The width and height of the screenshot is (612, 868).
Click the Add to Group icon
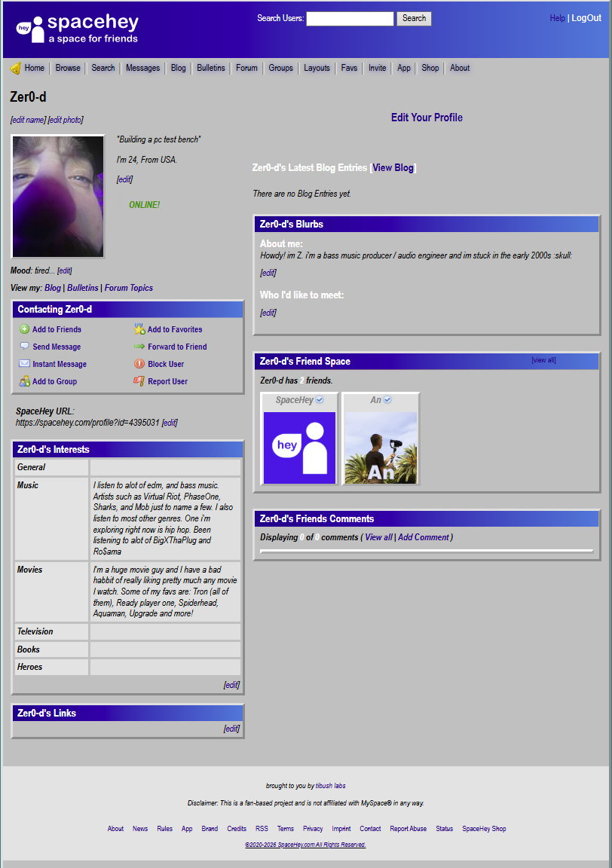[x=24, y=381]
